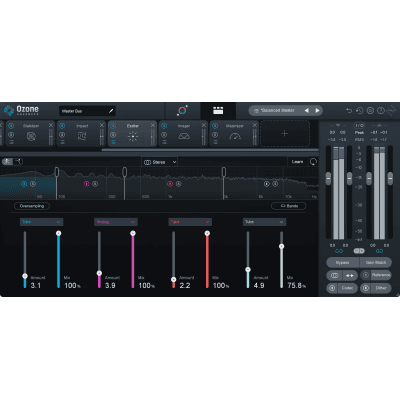Viewport: 400px width, 400px height.
Task: Select the Imager module icon
Action: point(184,136)
